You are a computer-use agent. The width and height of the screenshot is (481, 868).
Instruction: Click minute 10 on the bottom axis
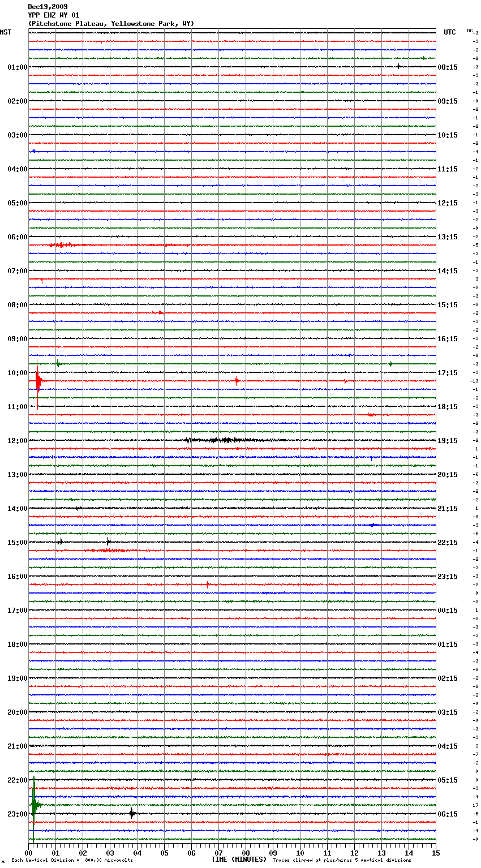click(x=300, y=853)
